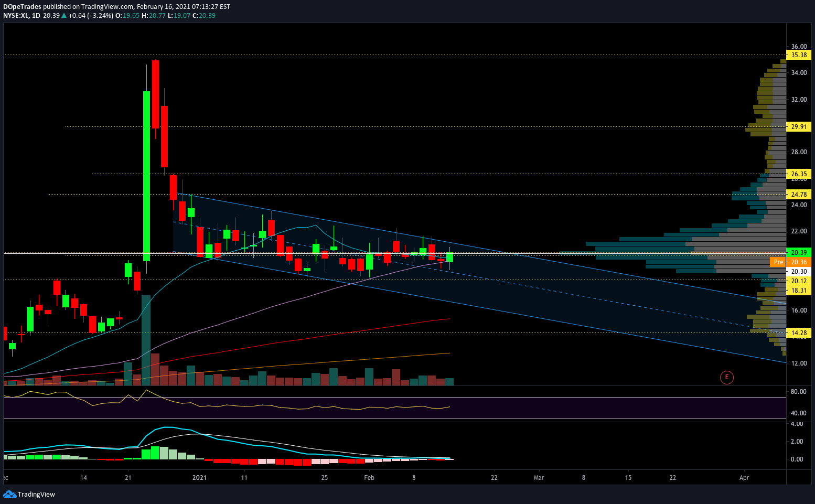Select the 14.28 yellow price level label
This screenshot has height=504, width=815.
pos(799,333)
